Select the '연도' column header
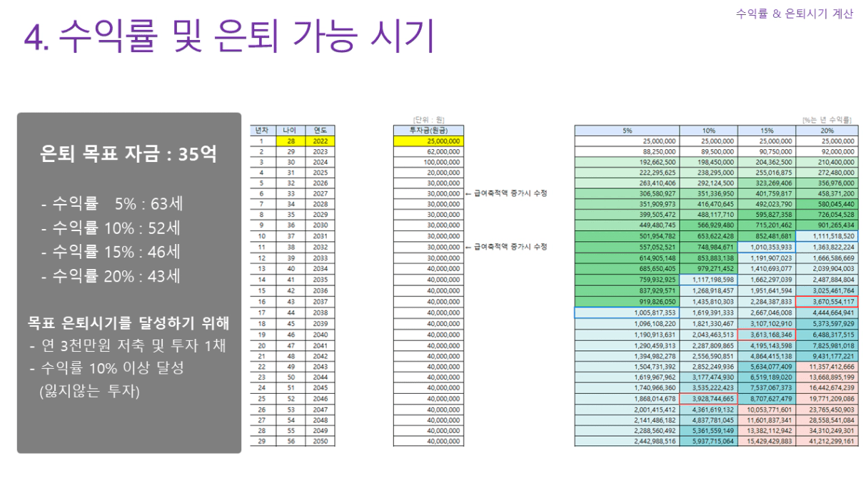 320,131
